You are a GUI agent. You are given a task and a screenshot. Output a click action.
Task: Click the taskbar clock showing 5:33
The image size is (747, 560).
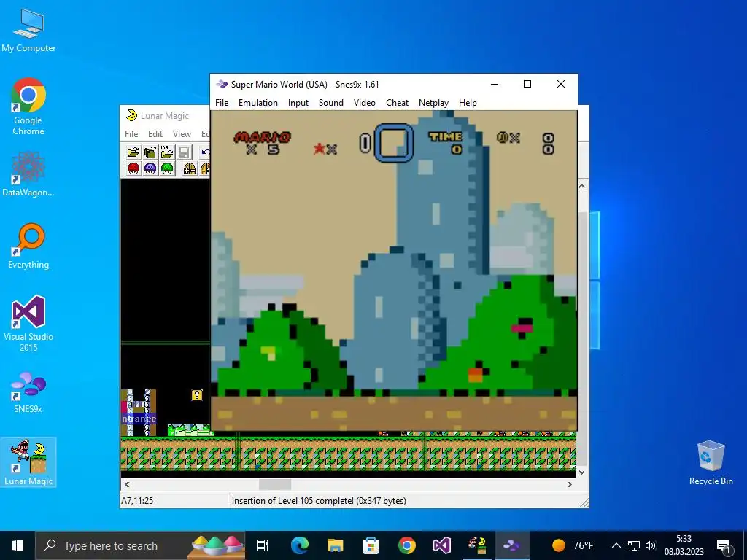pyautogui.click(x=684, y=545)
